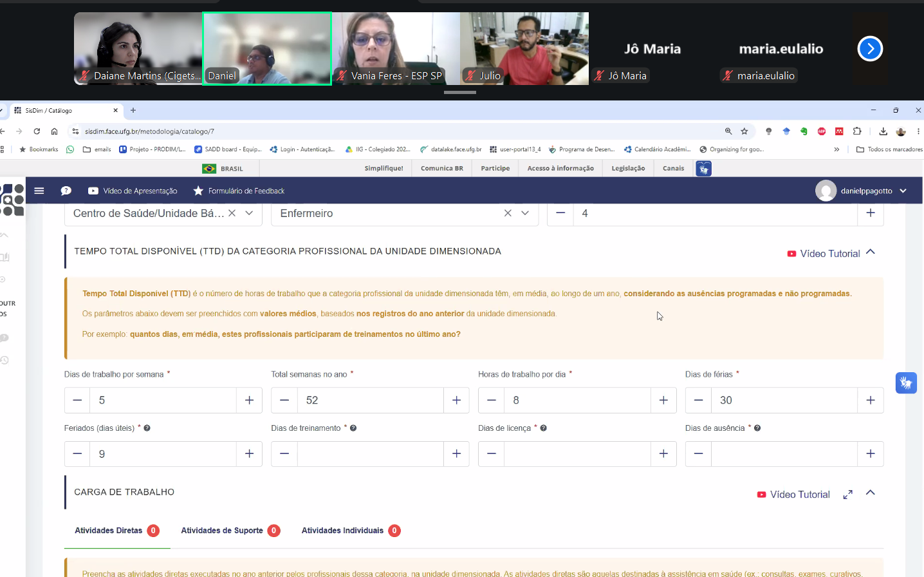Open the Enfermeiro category dropdown
Viewport: 924px width, 577px height.
coord(525,213)
